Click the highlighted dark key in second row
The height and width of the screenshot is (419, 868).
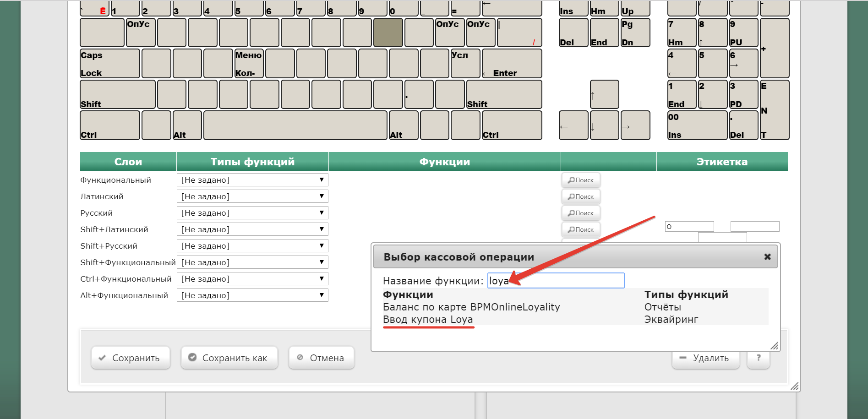tap(388, 33)
